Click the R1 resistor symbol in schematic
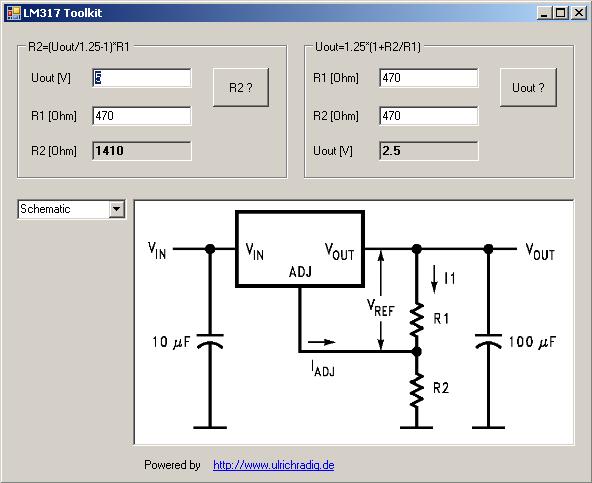Screen dimensions: 592x483 pos(416,319)
